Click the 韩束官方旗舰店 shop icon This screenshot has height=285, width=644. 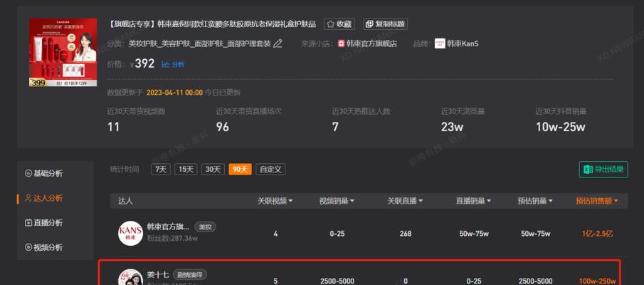click(341, 43)
